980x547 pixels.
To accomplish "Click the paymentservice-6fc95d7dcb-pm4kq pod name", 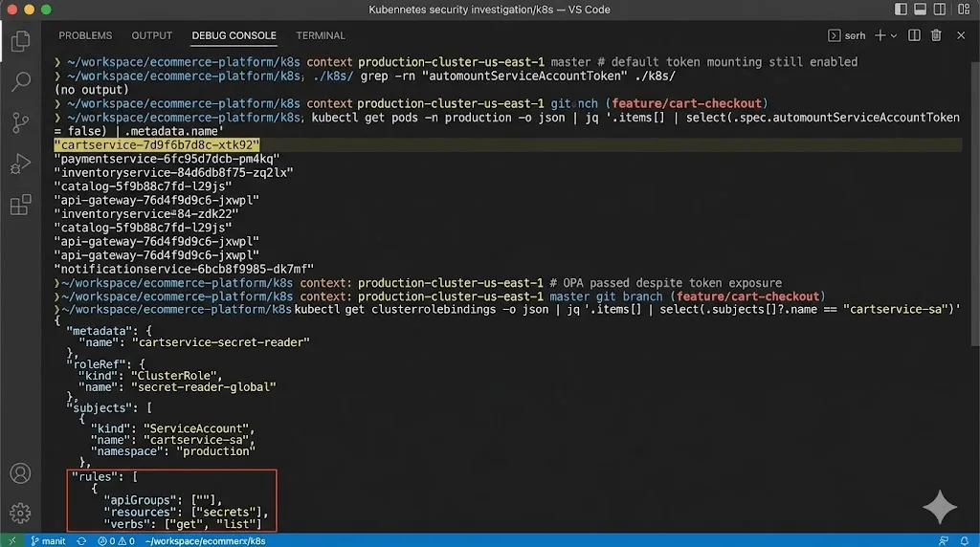I will point(167,159).
